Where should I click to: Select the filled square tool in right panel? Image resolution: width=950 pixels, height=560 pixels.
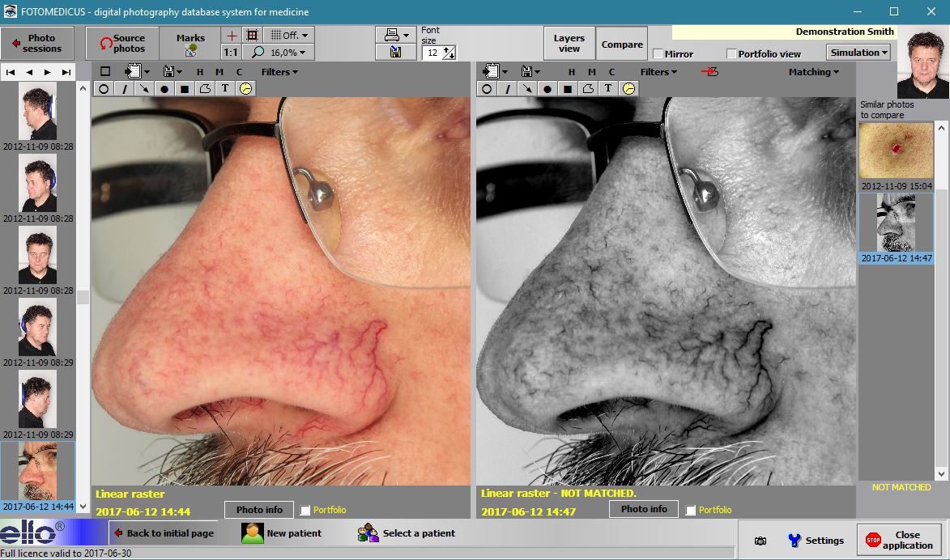[569, 89]
